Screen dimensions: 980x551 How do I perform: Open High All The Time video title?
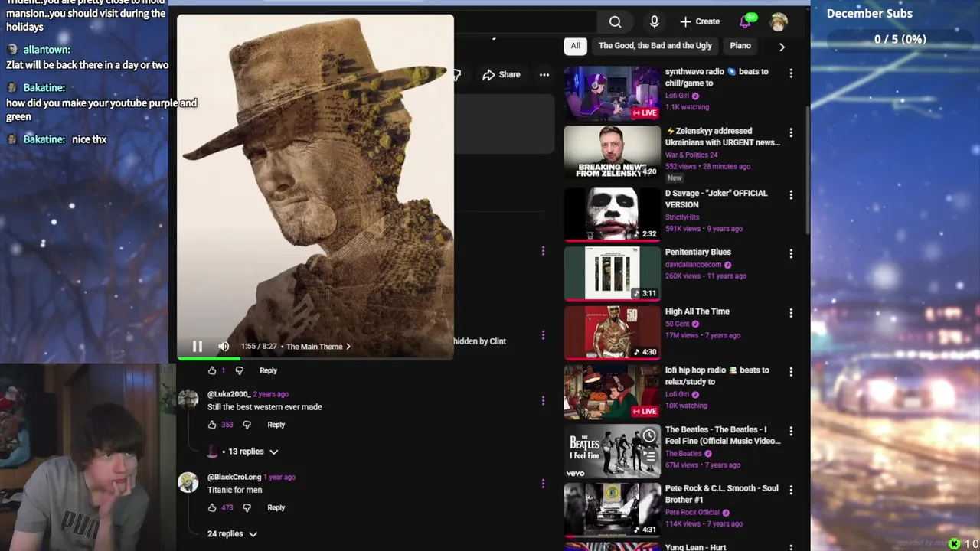pyautogui.click(x=697, y=311)
